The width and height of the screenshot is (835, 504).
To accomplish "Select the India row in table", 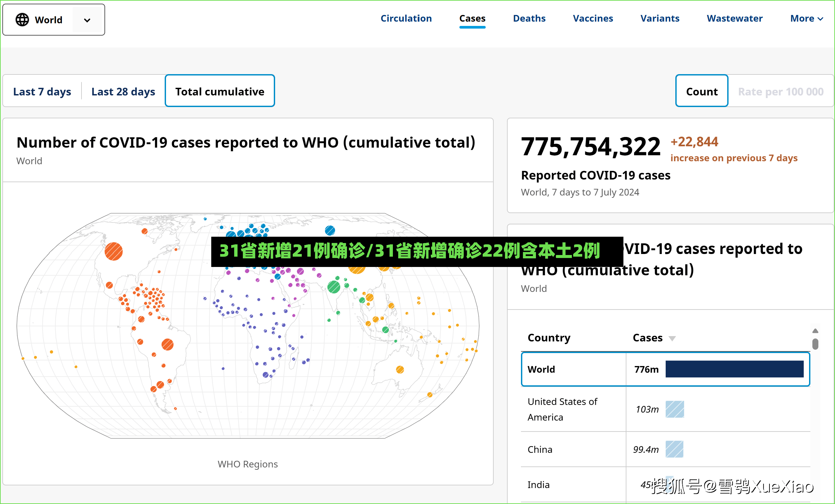I will [665, 485].
